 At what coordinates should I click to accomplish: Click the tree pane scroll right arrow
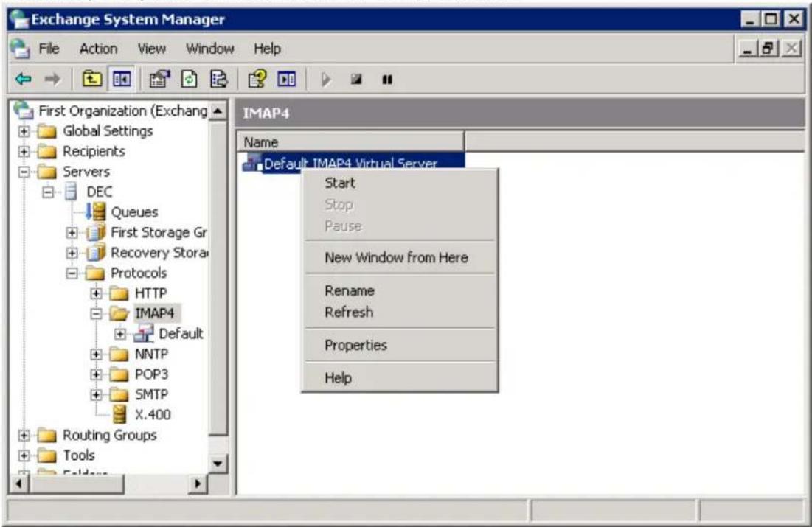click(198, 484)
